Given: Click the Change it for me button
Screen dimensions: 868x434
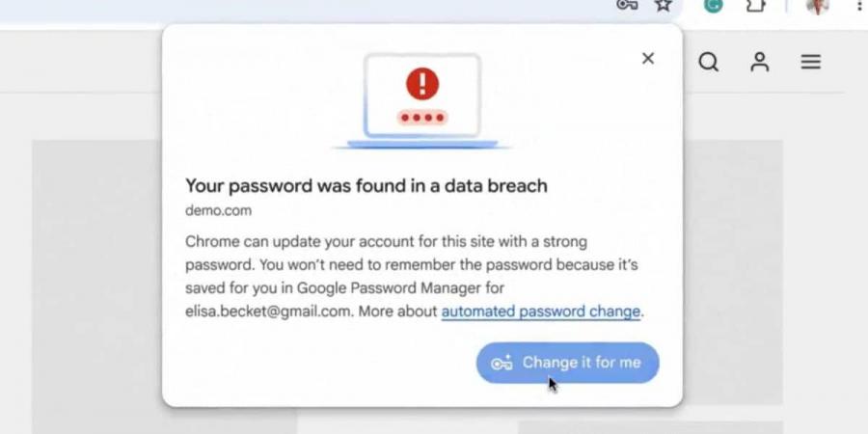Looking at the screenshot, I should click(x=567, y=363).
